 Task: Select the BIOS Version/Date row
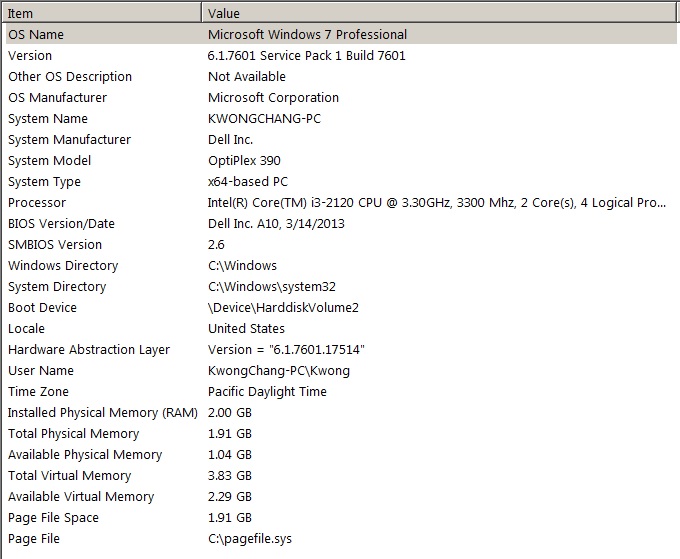341,223
